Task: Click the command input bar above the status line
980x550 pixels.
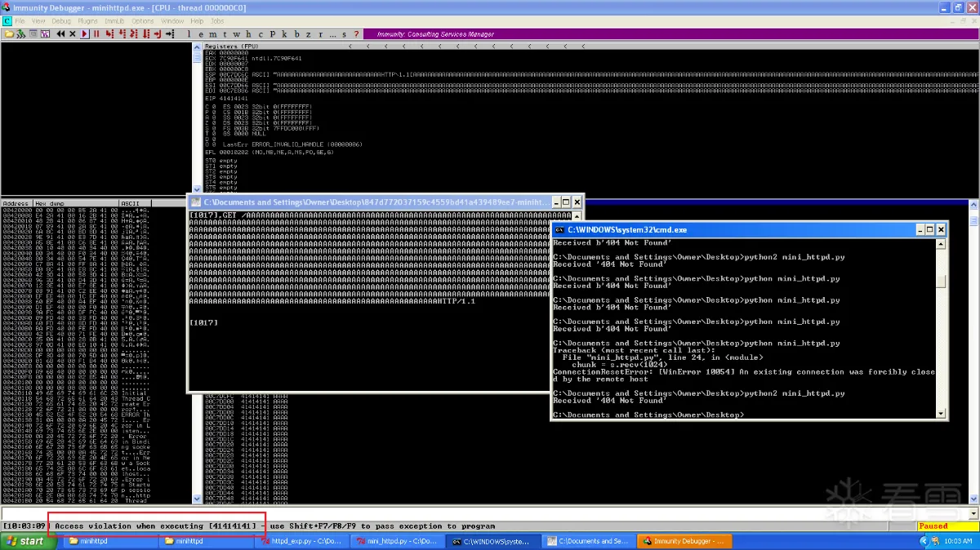Action: pos(483,513)
